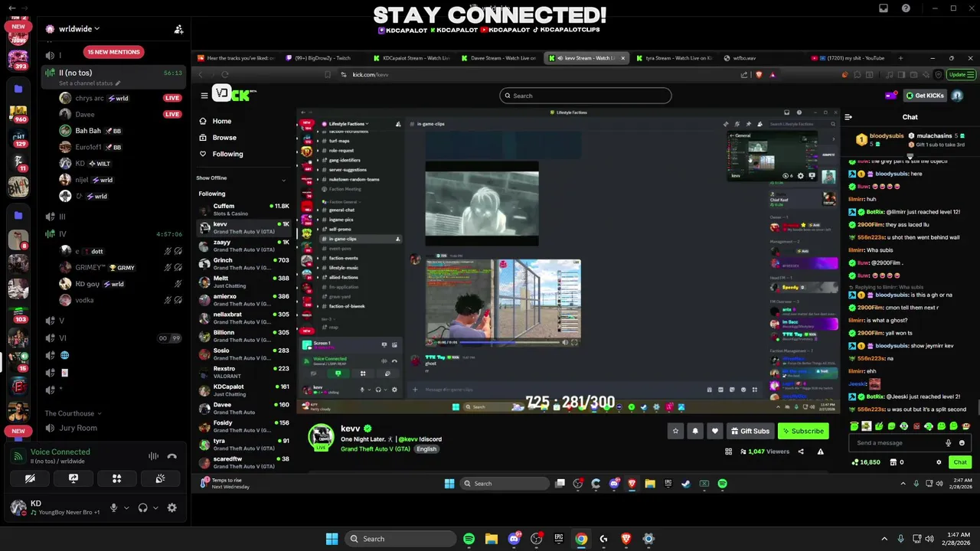Open Kick chat settings gear
980x551 pixels.
pyautogui.click(x=939, y=462)
